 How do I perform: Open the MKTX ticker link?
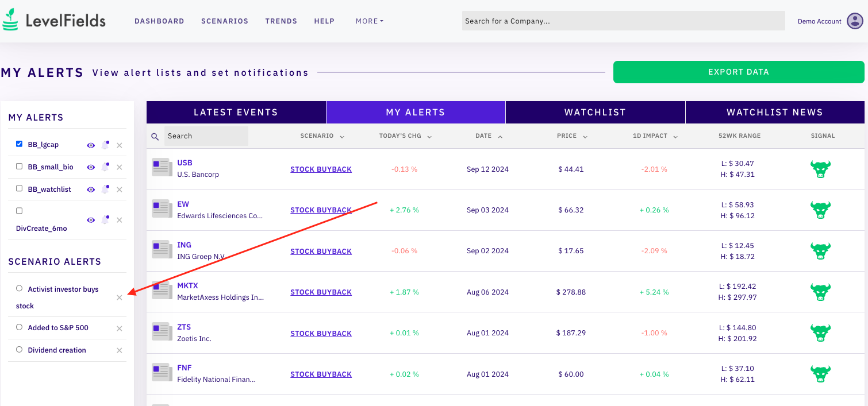[187, 286]
